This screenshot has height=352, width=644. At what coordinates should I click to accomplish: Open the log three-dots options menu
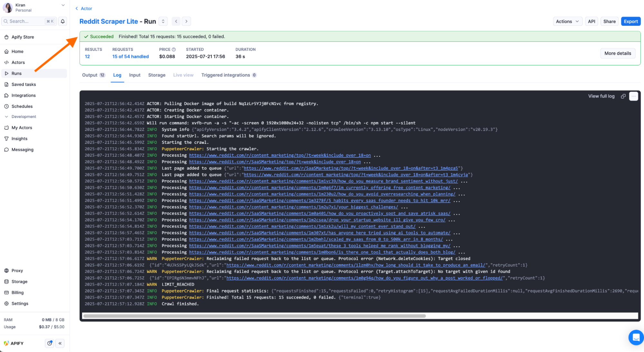coord(633,96)
